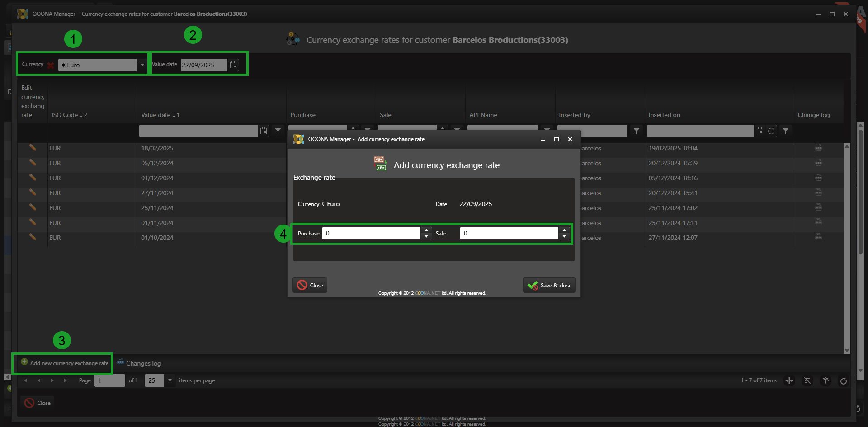The width and height of the screenshot is (868, 427).
Task: Expand the Currency Euro dropdown
Action: pyautogui.click(x=142, y=65)
